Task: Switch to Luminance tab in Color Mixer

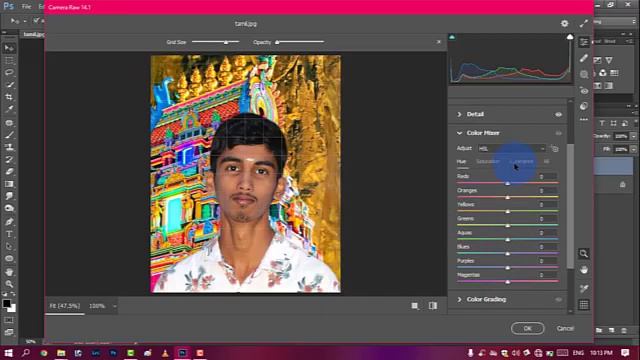Action: tap(522, 162)
